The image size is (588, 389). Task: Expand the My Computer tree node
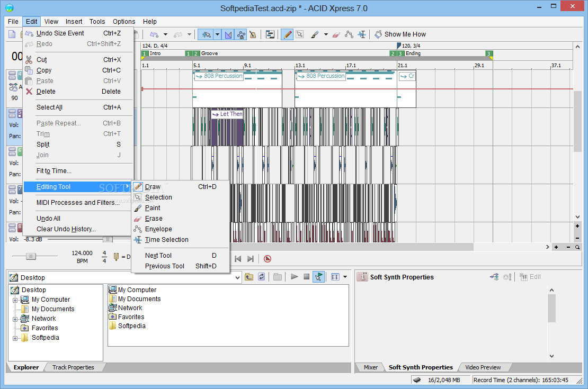pyautogui.click(x=15, y=300)
